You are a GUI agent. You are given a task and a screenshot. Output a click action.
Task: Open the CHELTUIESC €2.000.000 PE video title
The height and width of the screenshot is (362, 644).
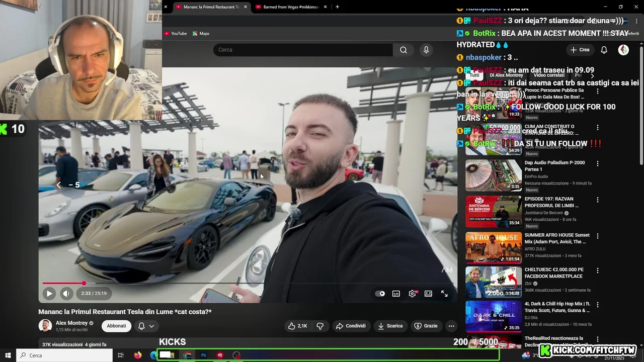click(x=553, y=273)
